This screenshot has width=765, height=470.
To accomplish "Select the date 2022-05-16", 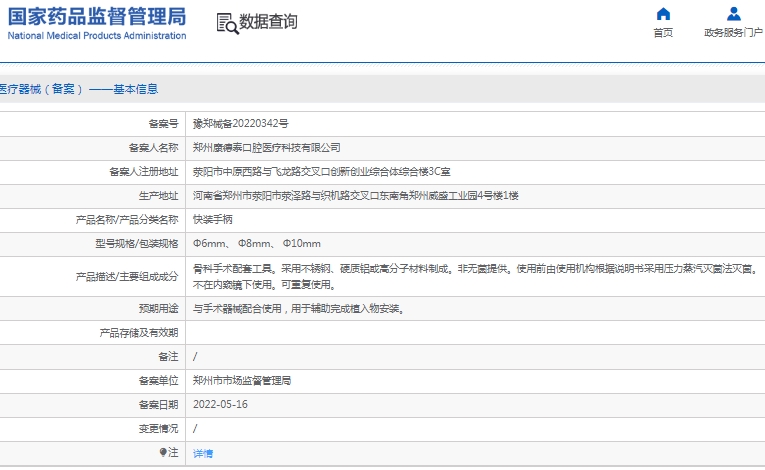I will pyautogui.click(x=220, y=404).
